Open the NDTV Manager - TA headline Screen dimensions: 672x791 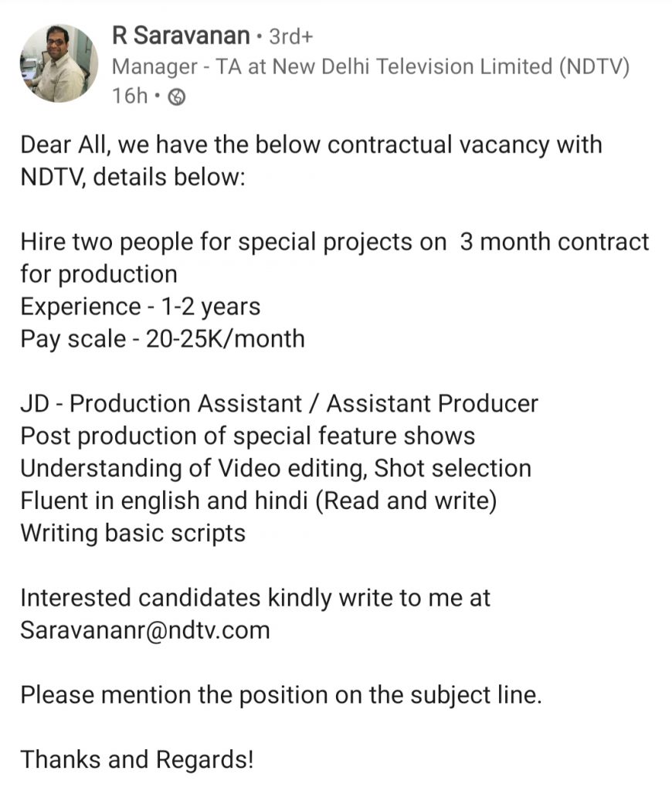click(370, 66)
